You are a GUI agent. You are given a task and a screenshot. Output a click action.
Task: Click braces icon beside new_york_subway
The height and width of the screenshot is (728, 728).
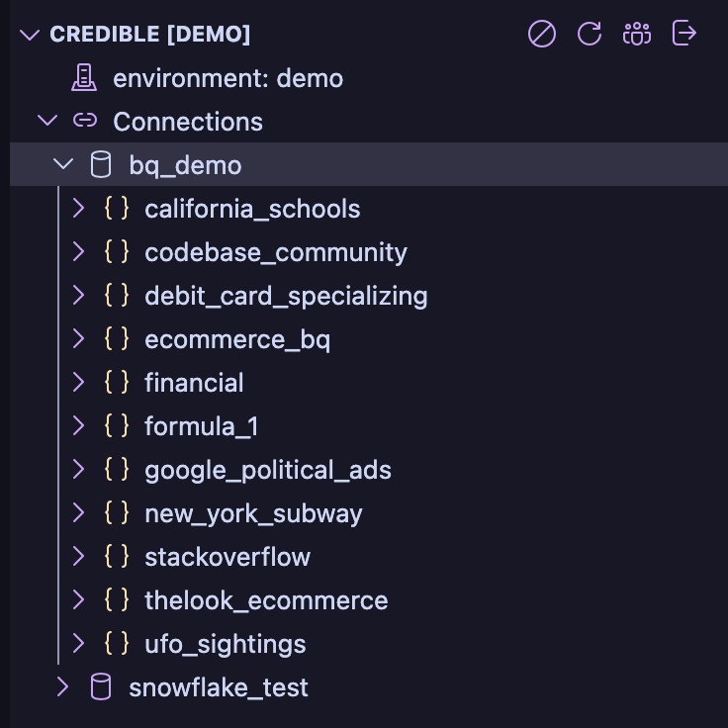tap(117, 512)
